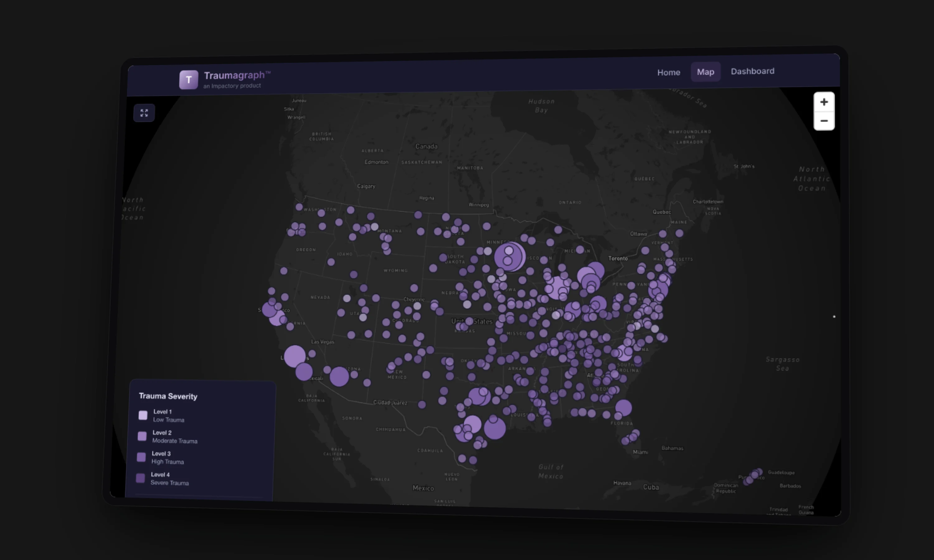Click the 'an Impactory product' tagline
The width and height of the screenshot is (934, 560).
click(232, 86)
